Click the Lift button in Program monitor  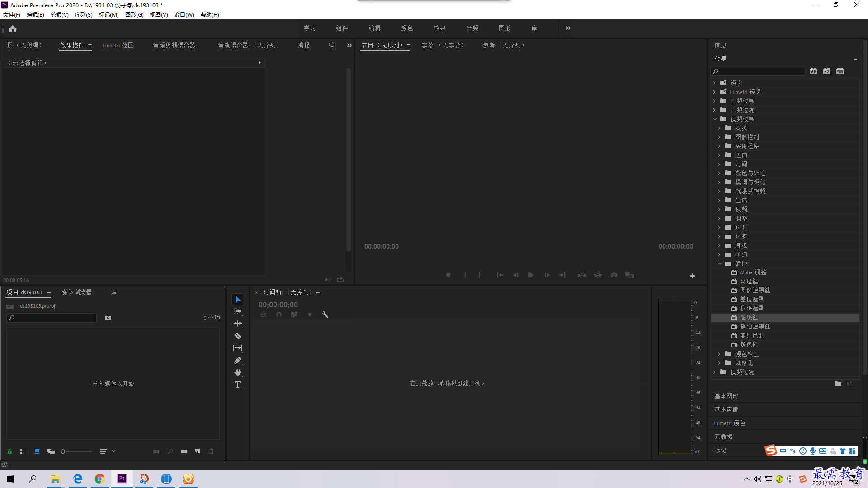pos(582,275)
